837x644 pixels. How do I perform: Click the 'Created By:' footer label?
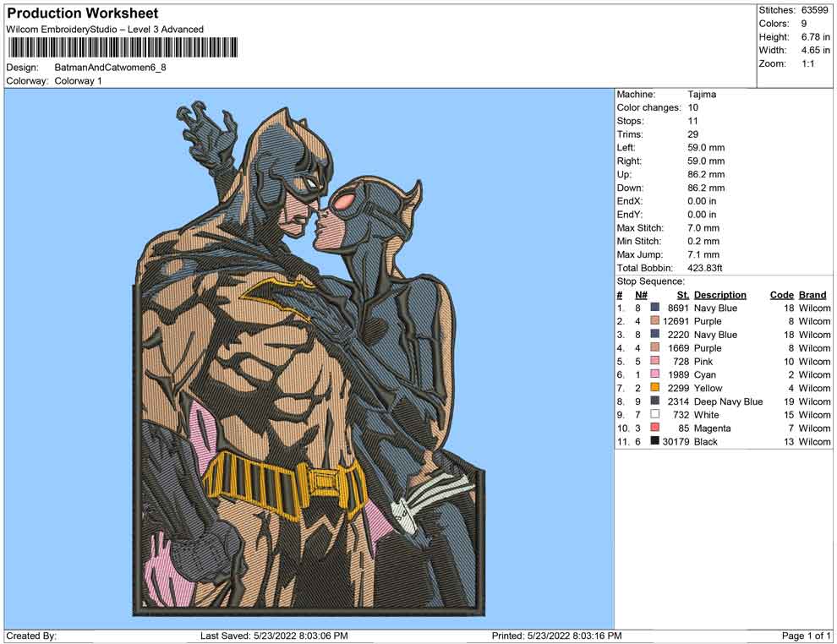[31, 636]
